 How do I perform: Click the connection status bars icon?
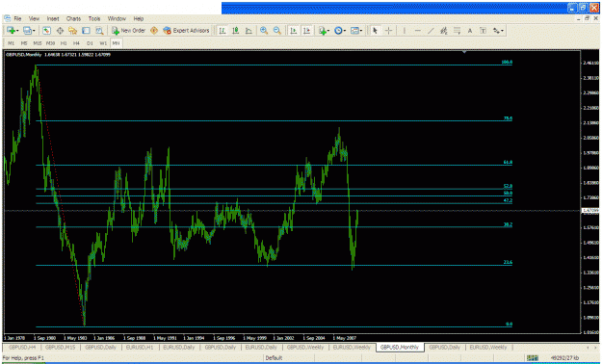533,358
